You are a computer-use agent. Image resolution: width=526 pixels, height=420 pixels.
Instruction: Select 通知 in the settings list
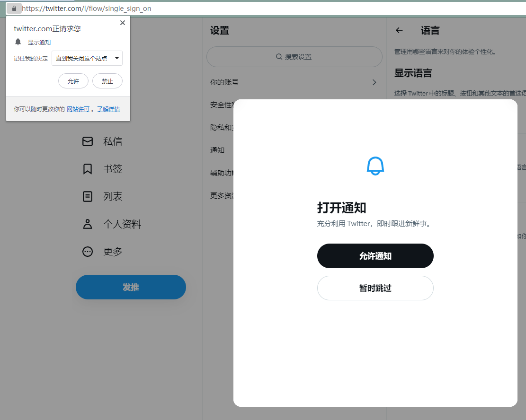217,150
